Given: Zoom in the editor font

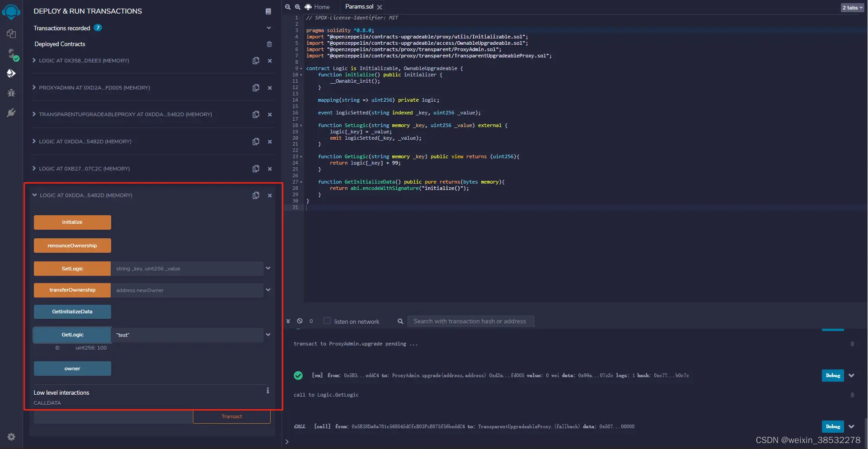Looking at the screenshot, I should coord(297,7).
